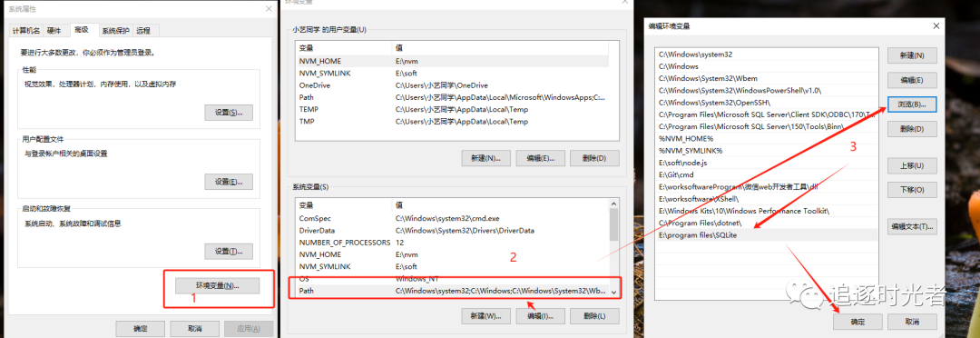Click 编辑(I)... under system variables
The image size is (980, 338).
coord(541,316)
